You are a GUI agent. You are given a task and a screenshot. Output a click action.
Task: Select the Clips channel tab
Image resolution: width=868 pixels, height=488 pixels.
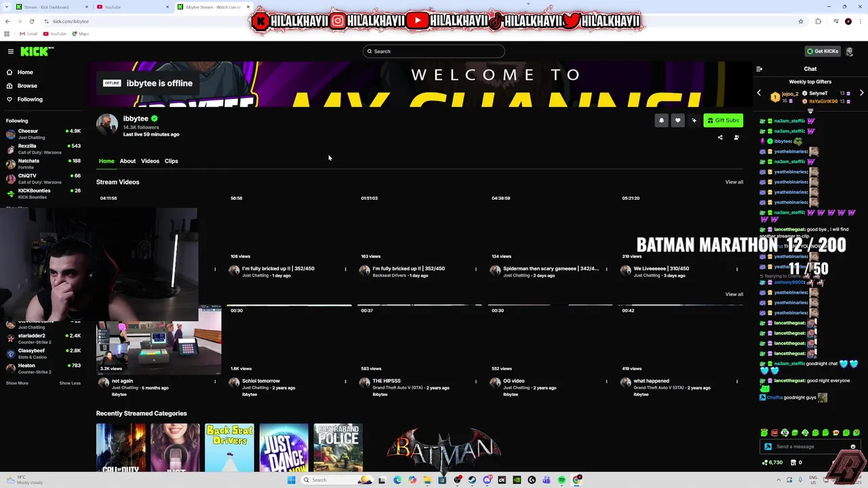pos(171,161)
